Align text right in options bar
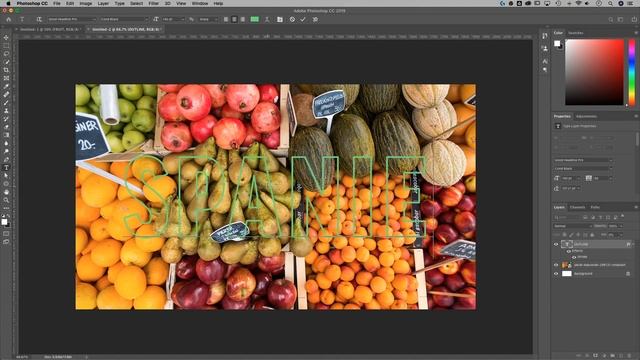The width and height of the screenshot is (640, 360). 243,19
